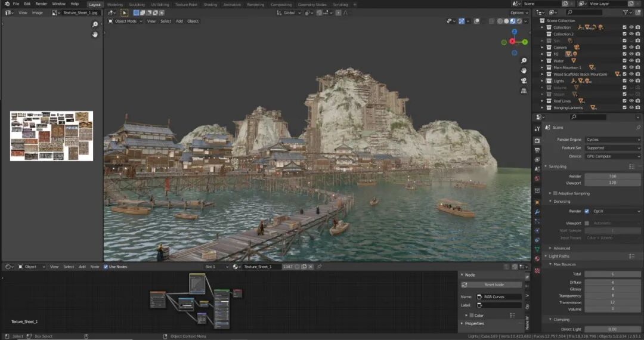This screenshot has height=340, width=644.
Task: Open the Render properties tab icon
Action: [x=537, y=140]
